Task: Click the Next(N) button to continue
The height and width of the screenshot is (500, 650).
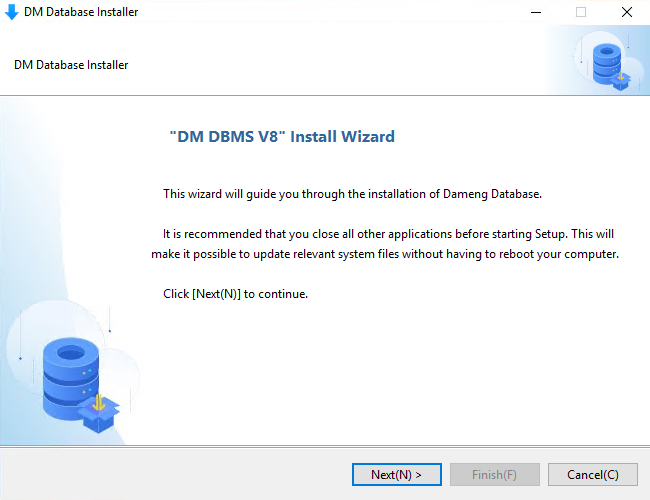Action: coord(397,474)
